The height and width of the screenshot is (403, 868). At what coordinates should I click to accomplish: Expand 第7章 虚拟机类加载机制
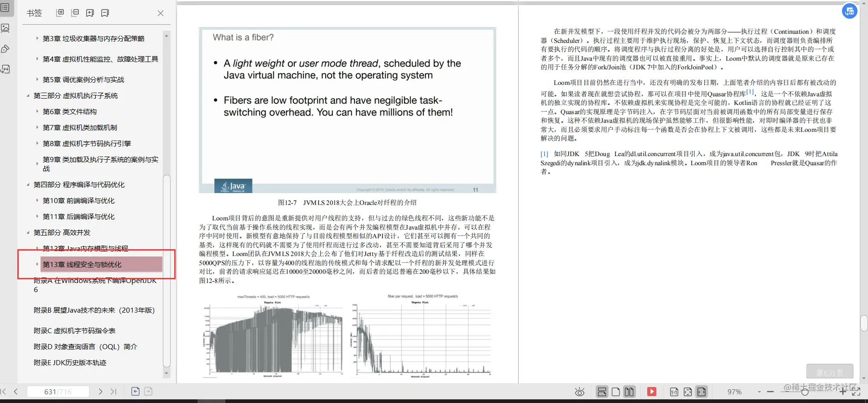pos(37,127)
